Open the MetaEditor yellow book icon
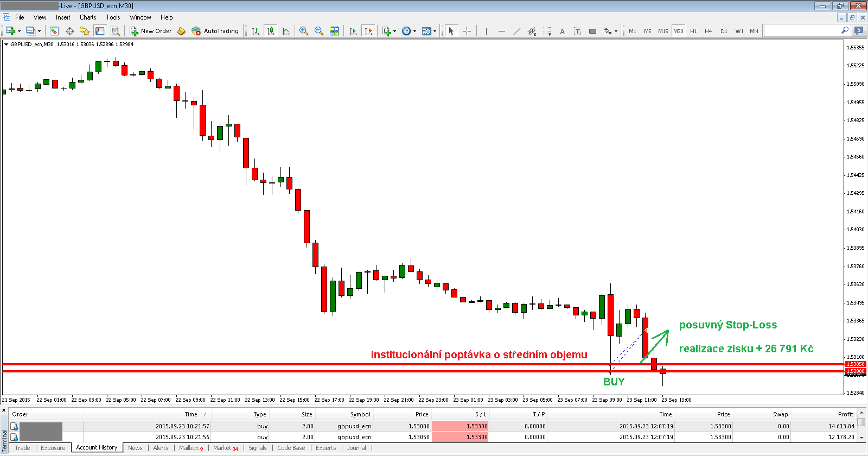Viewport: 868px width, 456px height. [181, 31]
